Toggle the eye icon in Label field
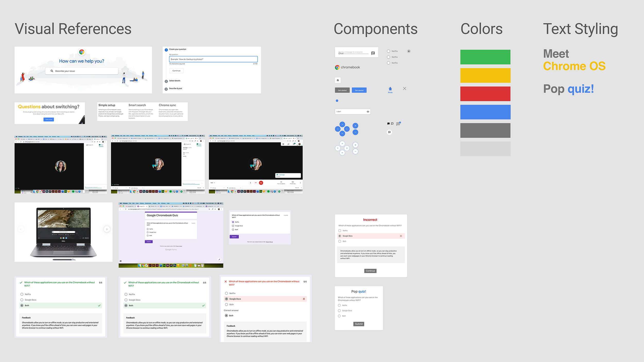This screenshot has height=362, width=644. [368, 112]
